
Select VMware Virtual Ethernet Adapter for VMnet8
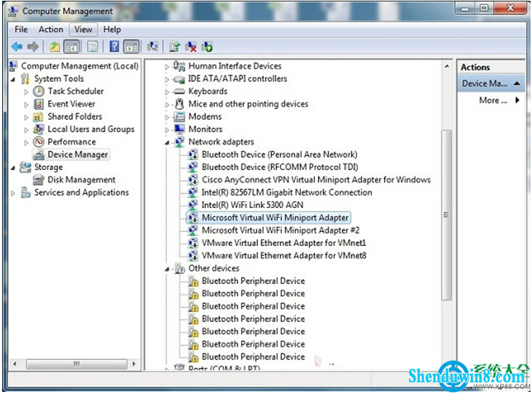tap(284, 255)
